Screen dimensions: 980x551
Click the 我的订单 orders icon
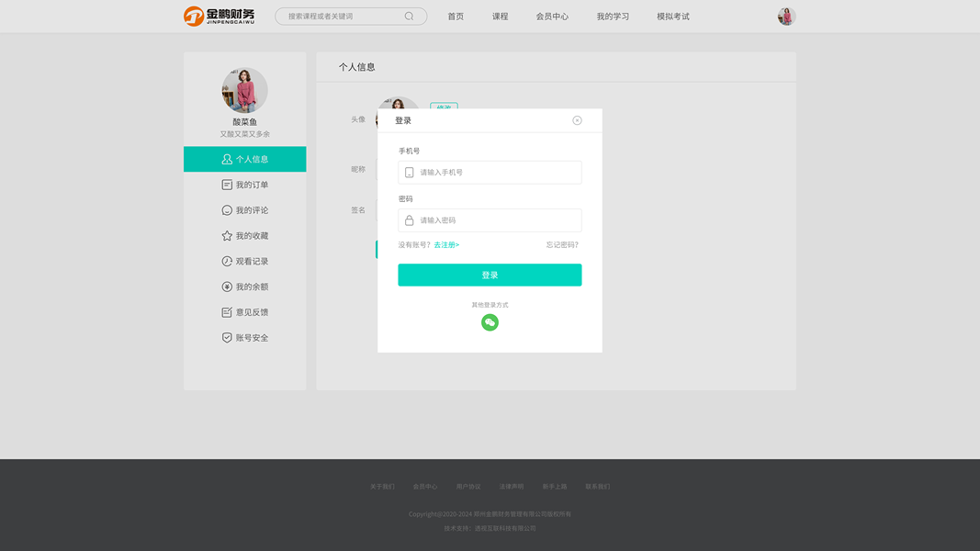coord(227,185)
